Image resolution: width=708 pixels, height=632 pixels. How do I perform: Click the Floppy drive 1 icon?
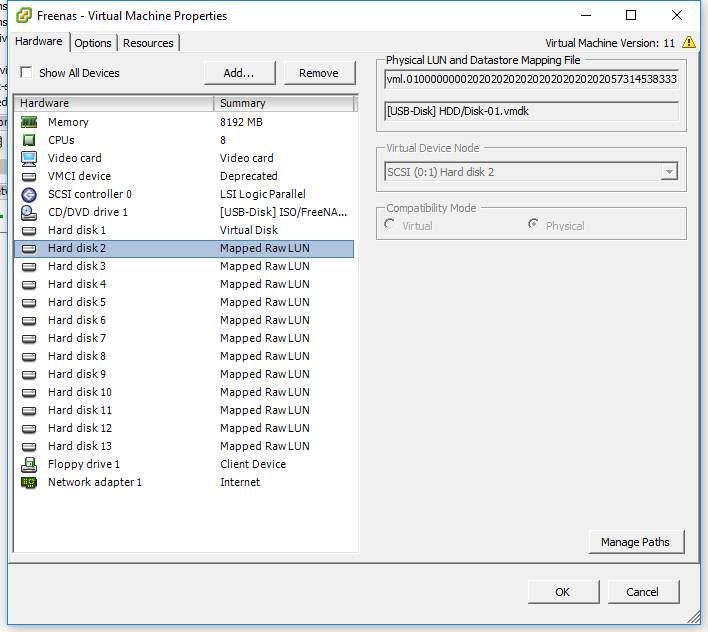coord(29,465)
